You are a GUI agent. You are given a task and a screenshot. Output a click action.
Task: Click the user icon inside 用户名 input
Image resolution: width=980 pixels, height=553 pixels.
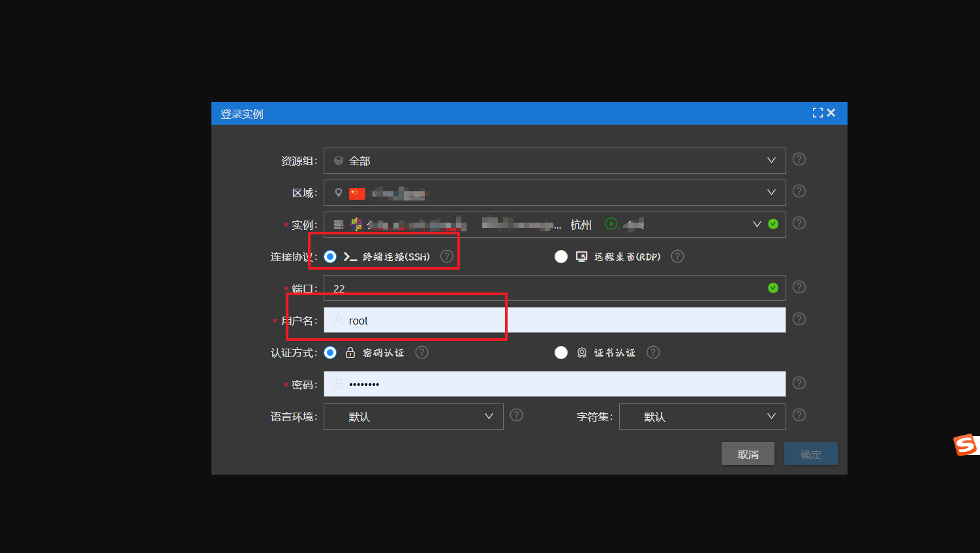pyautogui.click(x=338, y=321)
